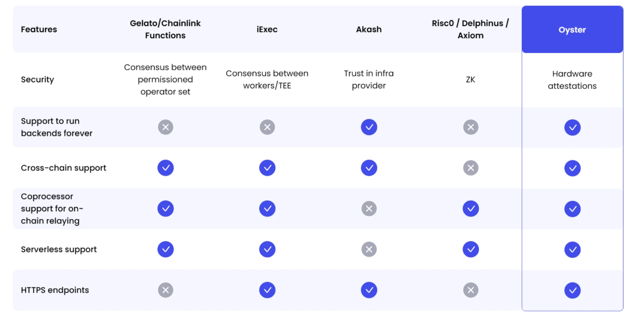The height and width of the screenshot is (332, 644).
Task: Click the HTTPS endpoints row label
Action: tap(55, 290)
